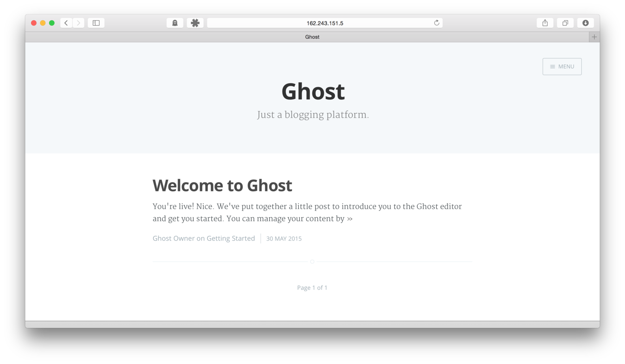Screen dimensions: 625x364
Task: Toggle the Safari sidebar icon
Action: [96, 23]
